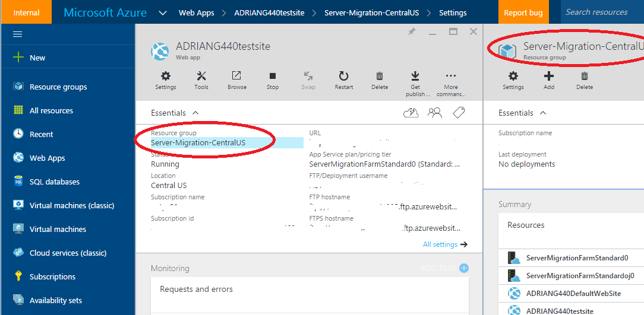The width and height of the screenshot is (644, 315).
Task: Click Report bug button
Action: click(x=523, y=12)
